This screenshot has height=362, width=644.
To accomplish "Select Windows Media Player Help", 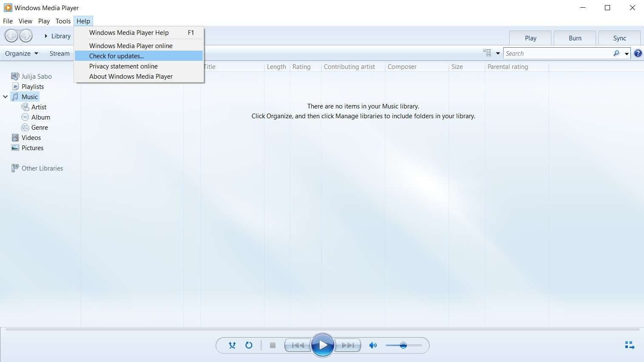I will [x=139, y=33].
